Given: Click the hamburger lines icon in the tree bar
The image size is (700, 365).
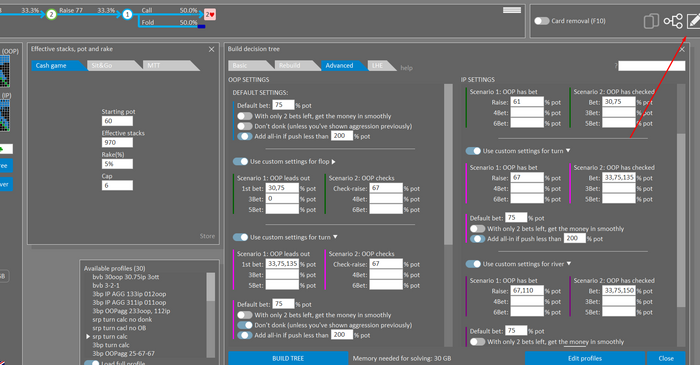Looking at the screenshot, I should [x=512, y=10].
